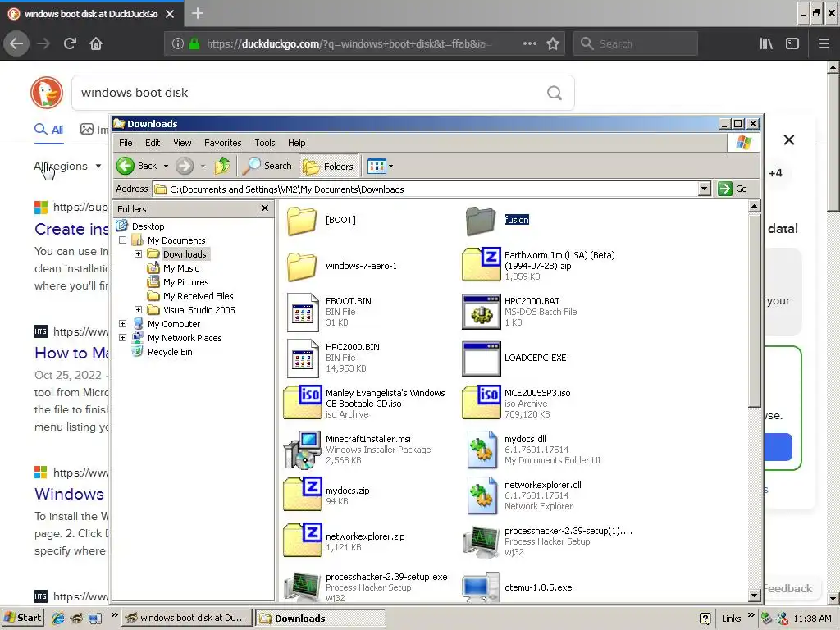Open the Forward history dropdown arrow
The image size is (840, 630).
tap(203, 166)
